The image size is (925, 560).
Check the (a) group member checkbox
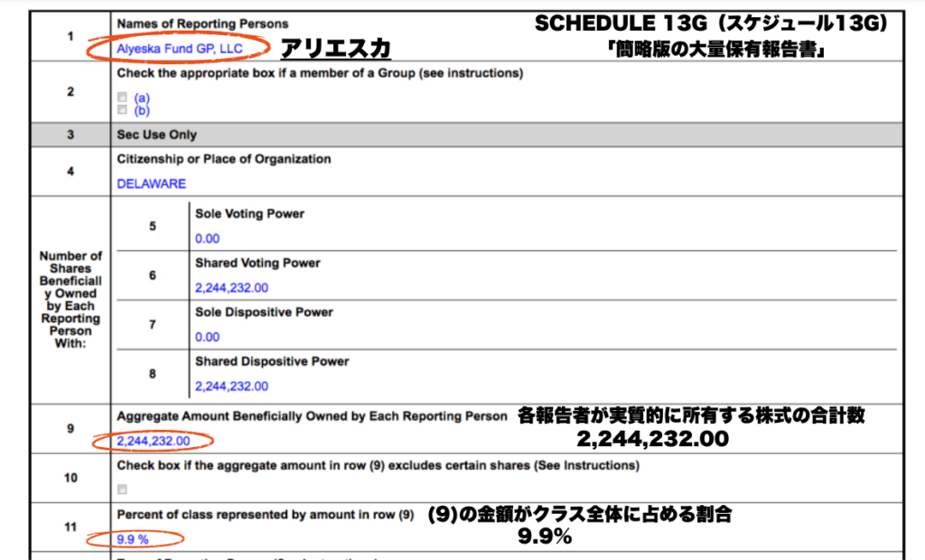pos(122,97)
